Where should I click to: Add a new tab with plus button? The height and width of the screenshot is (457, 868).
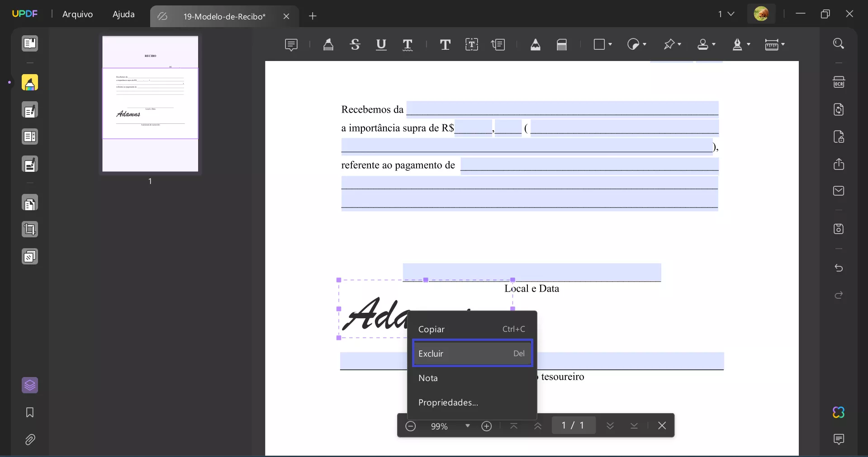pyautogui.click(x=313, y=16)
